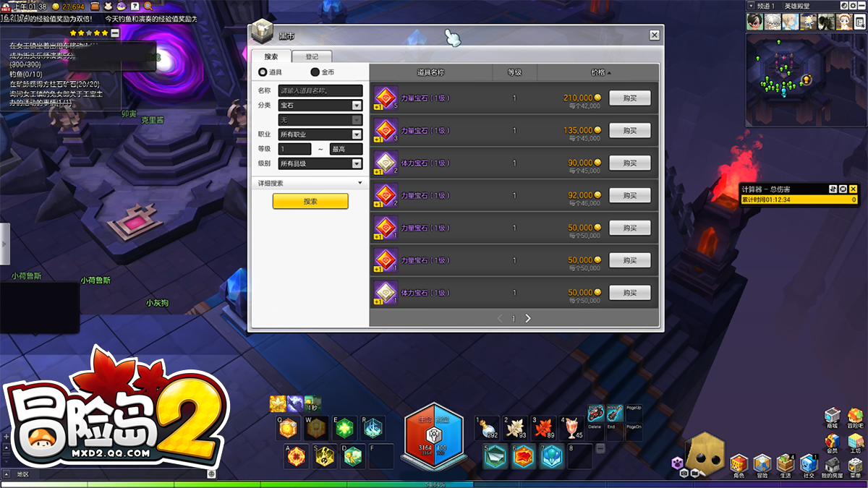Viewport: 868px width, 488px height.
Task: Use the Q skill slot
Action: [289, 428]
